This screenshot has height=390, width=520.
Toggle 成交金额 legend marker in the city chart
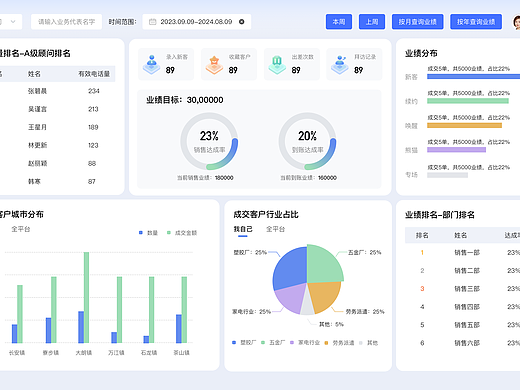coord(169,233)
